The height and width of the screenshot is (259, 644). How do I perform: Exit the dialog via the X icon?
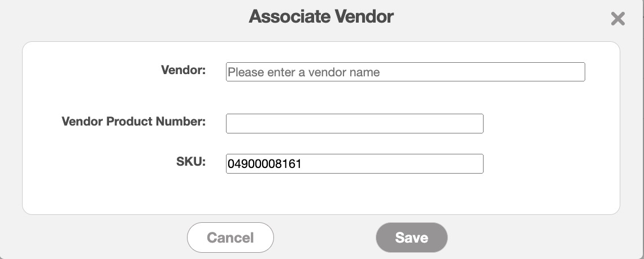(617, 19)
